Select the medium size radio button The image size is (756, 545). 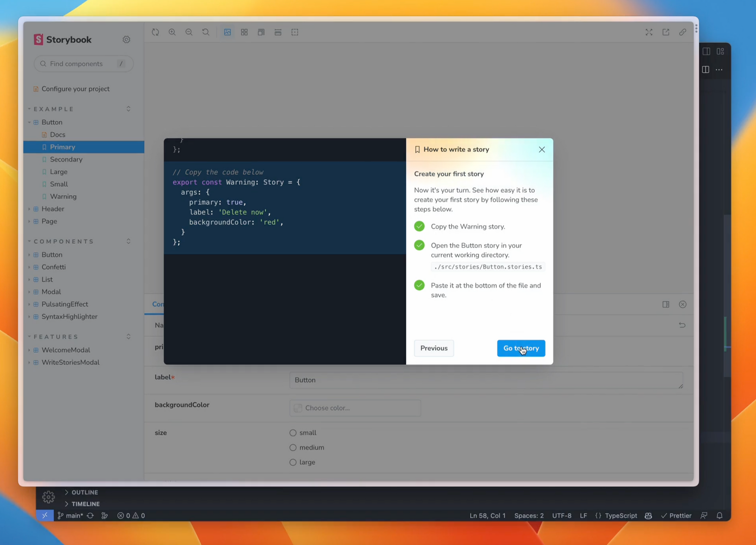pyautogui.click(x=293, y=447)
